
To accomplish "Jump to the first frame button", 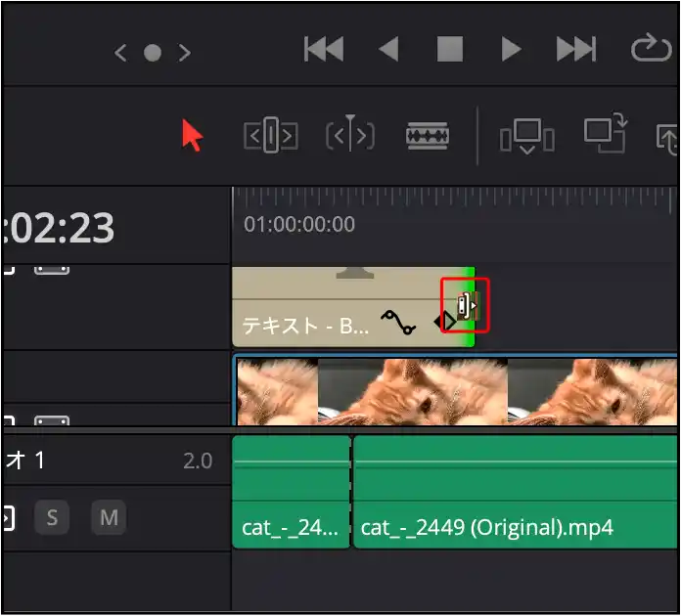I will (x=324, y=49).
